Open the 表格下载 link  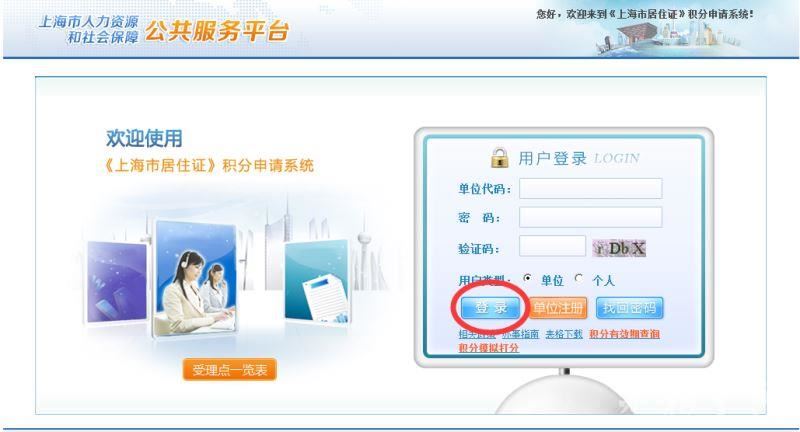pyautogui.click(x=564, y=334)
